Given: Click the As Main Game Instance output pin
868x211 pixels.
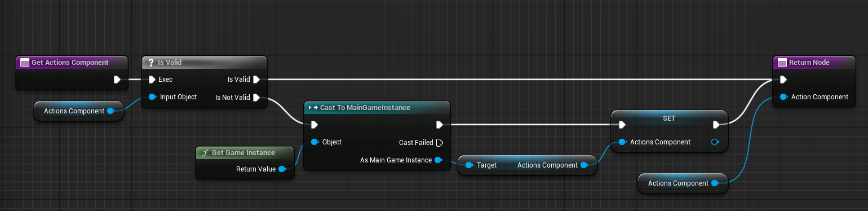Looking at the screenshot, I should point(438,160).
